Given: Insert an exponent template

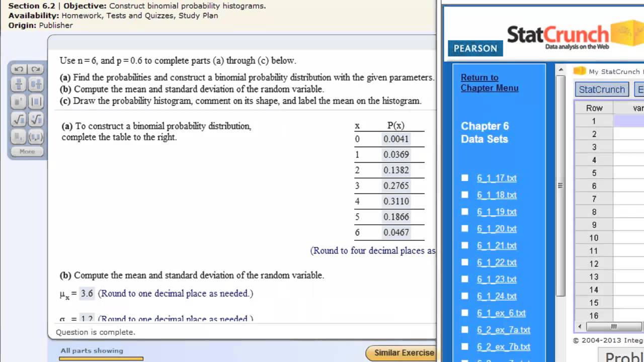Looking at the screenshot, I should point(19,102).
